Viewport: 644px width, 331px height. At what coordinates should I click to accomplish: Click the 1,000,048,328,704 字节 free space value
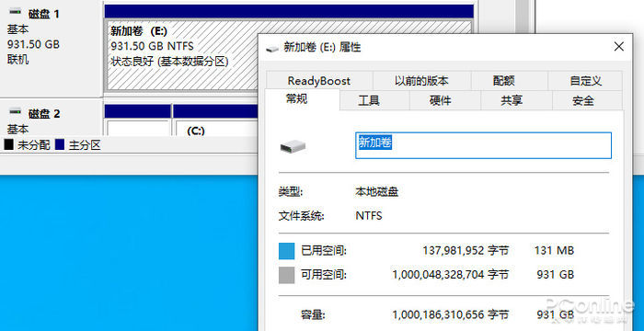coord(451,275)
